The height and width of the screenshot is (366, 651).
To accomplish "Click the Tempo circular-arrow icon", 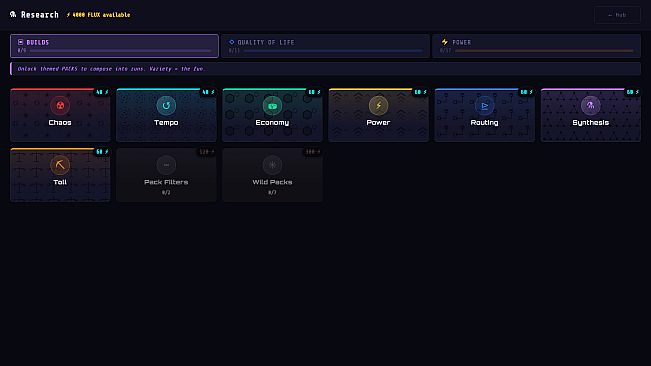I will click(x=166, y=105).
